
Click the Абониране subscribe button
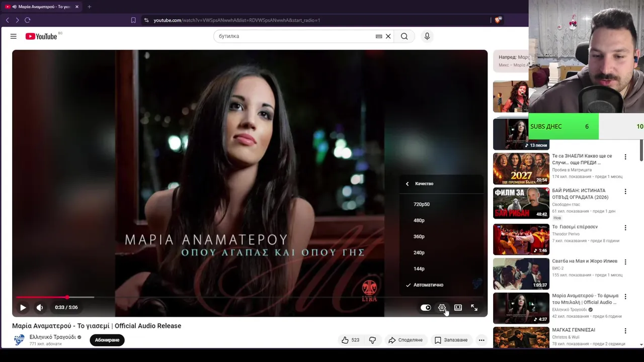[107, 340]
